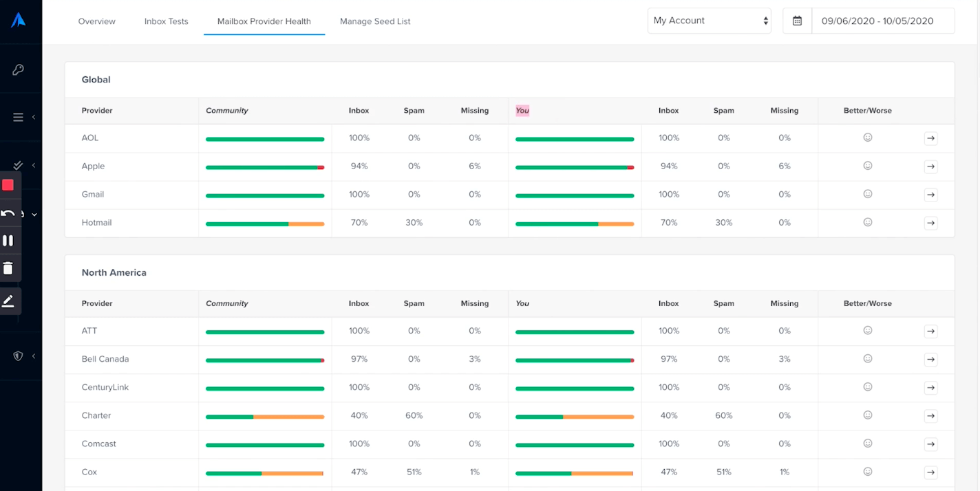Click the Charter provider name
This screenshot has height=491, width=980.
point(96,415)
